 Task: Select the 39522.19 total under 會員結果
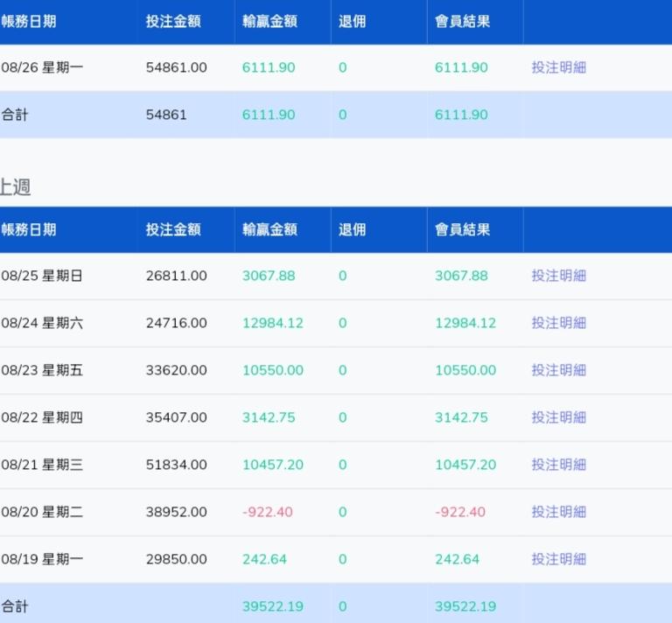pyautogui.click(x=465, y=606)
